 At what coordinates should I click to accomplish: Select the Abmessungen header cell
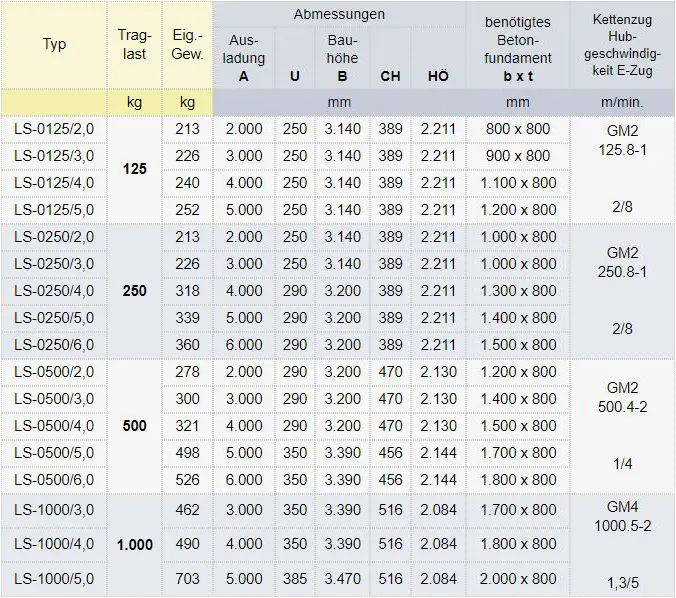click(339, 15)
